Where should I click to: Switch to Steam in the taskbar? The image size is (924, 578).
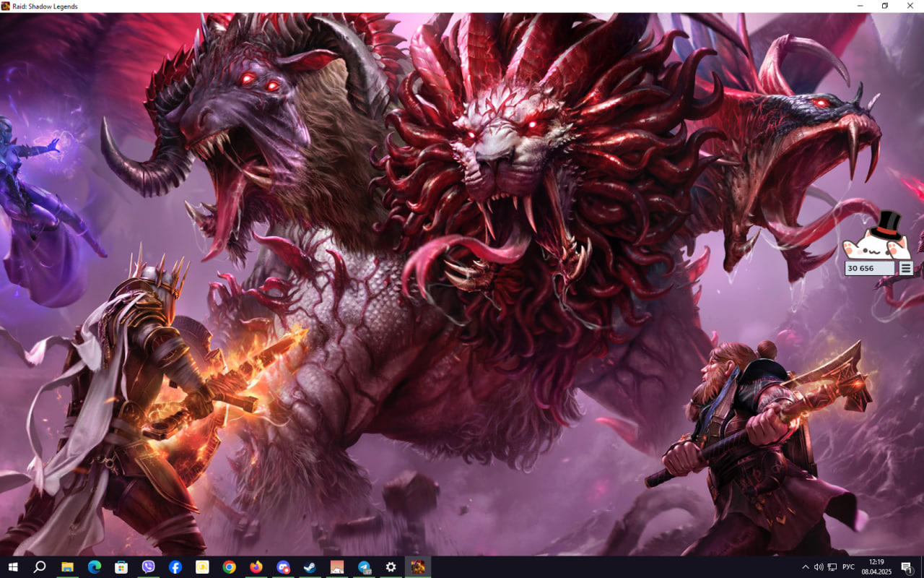pyautogui.click(x=310, y=567)
